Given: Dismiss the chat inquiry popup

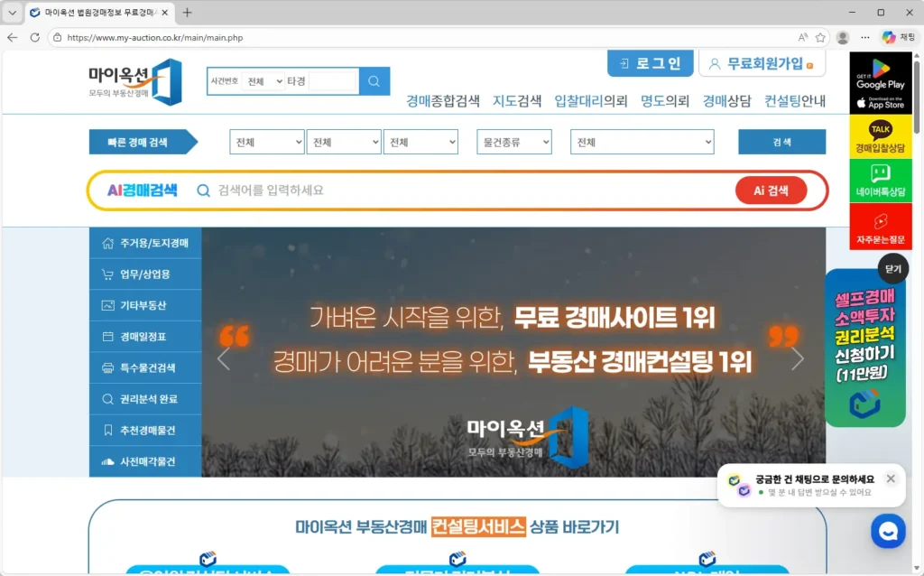Looking at the screenshot, I should pyautogui.click(x=891, y=478).
